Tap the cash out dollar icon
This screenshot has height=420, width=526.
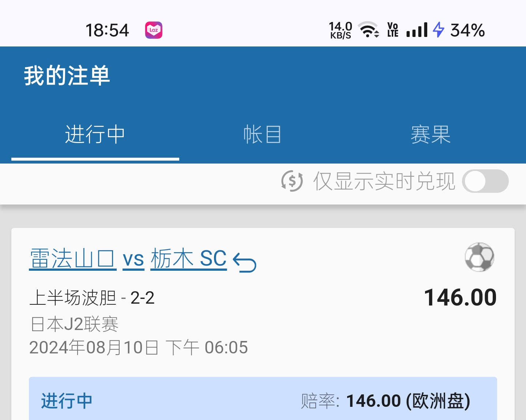coord(292,181)
